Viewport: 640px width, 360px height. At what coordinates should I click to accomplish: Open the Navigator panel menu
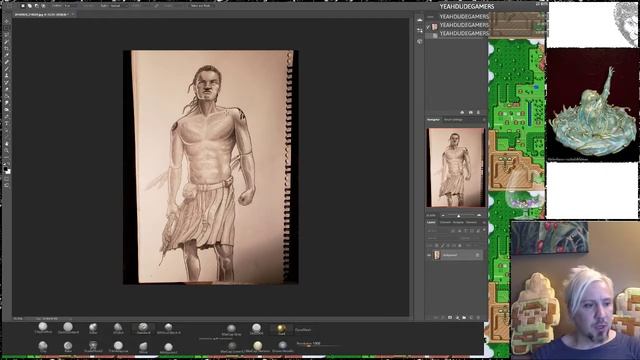point(484,120)
